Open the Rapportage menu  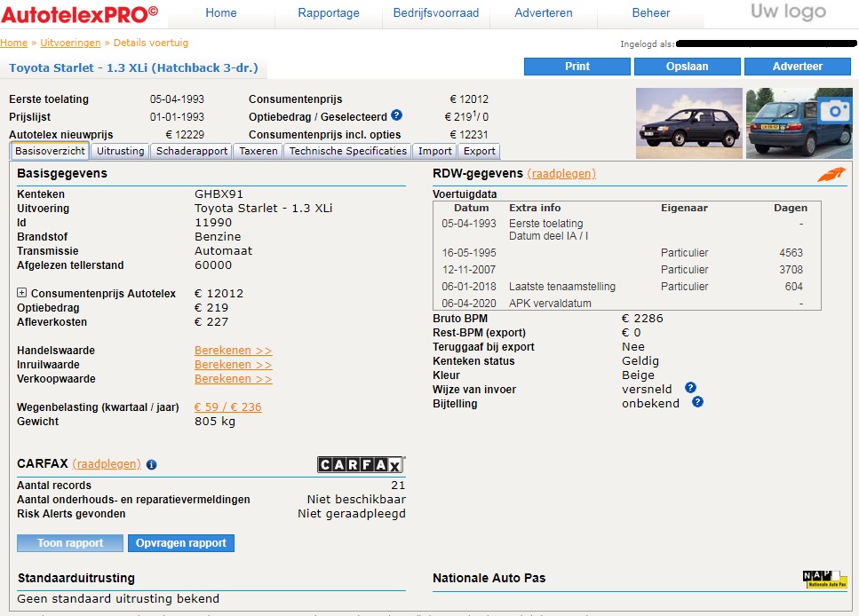point(329,13)
